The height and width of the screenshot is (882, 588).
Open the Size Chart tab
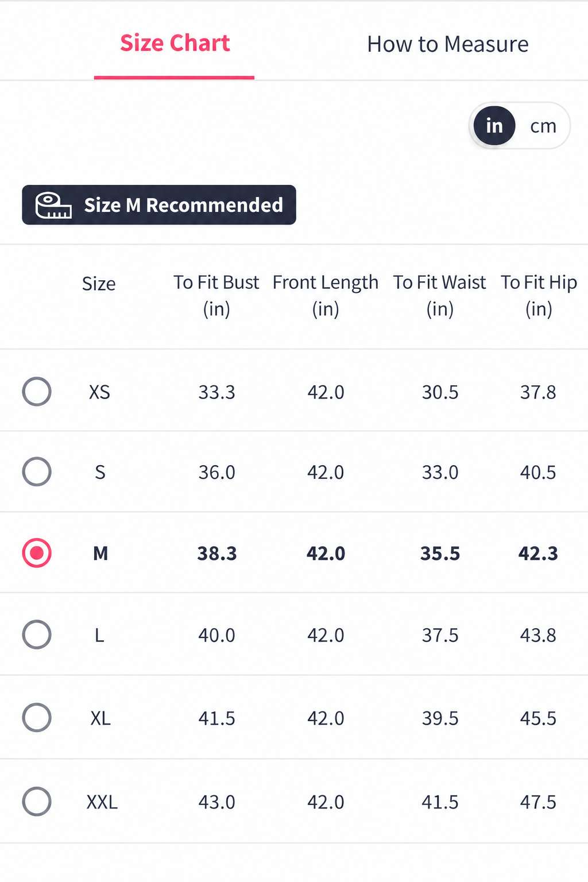click(x=175, y=43)
